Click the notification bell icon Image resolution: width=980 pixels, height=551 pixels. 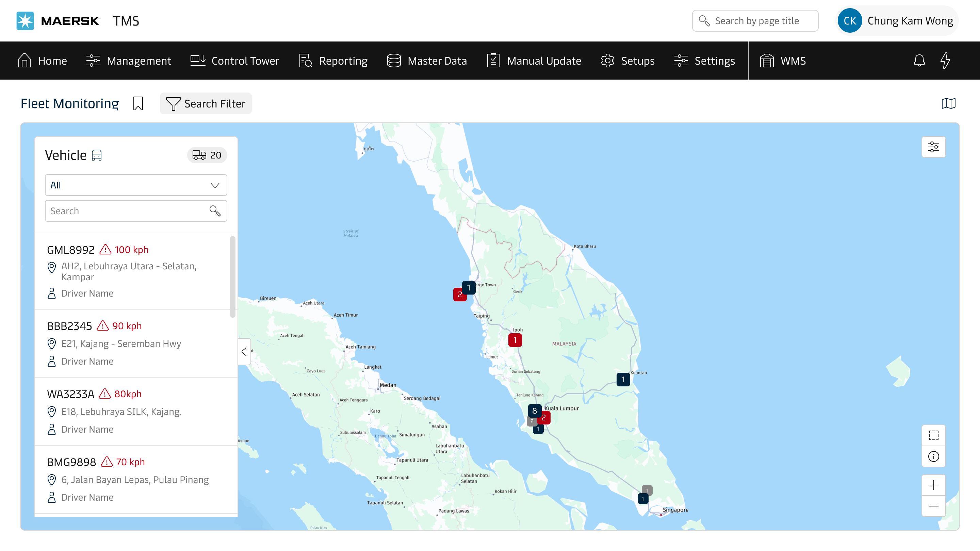pos(919,61)
